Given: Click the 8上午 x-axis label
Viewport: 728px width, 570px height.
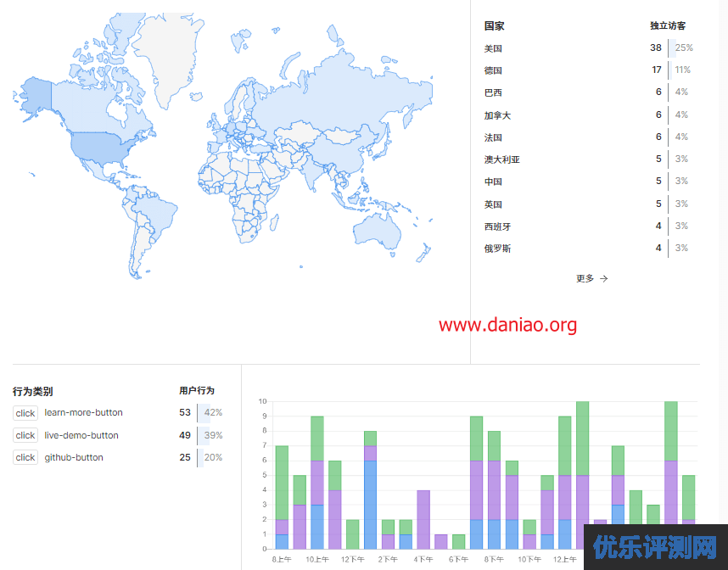Looking at the screenshot, I should point(282,559).
